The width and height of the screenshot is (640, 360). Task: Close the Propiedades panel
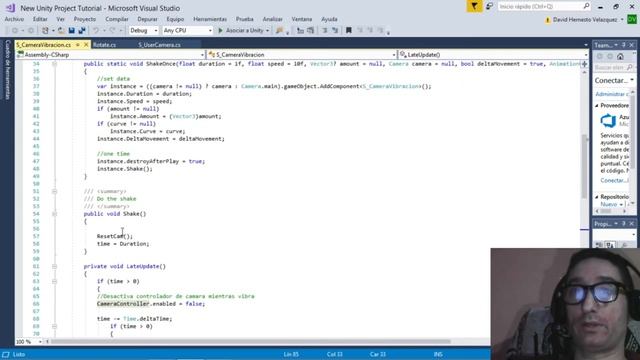point(632,224)
